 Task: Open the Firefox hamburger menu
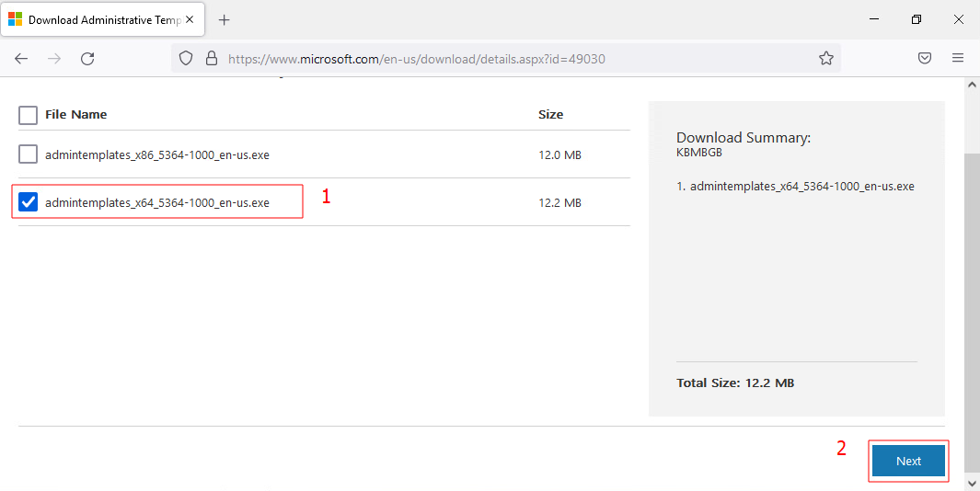coord(958,58)
